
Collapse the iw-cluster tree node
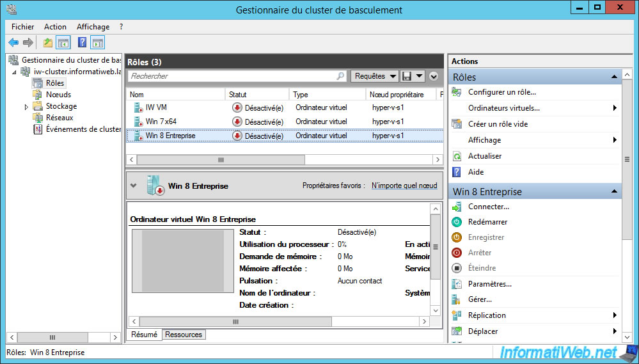click(15, 72)
